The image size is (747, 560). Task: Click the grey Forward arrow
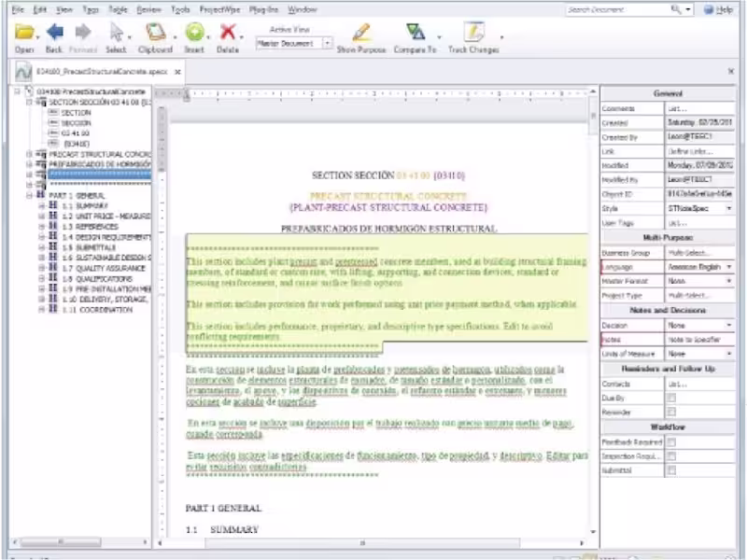[x=83, y=33]
